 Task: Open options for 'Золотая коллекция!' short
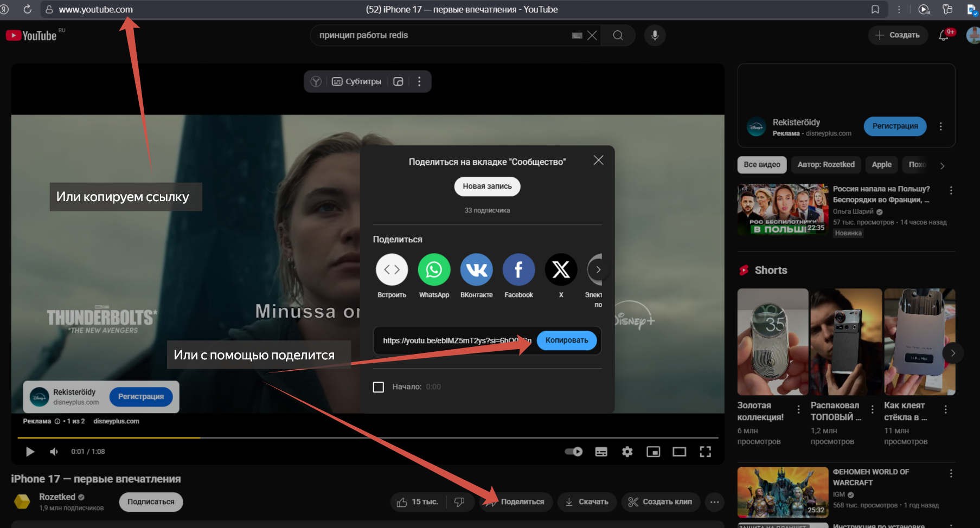[x=798, y=409]
